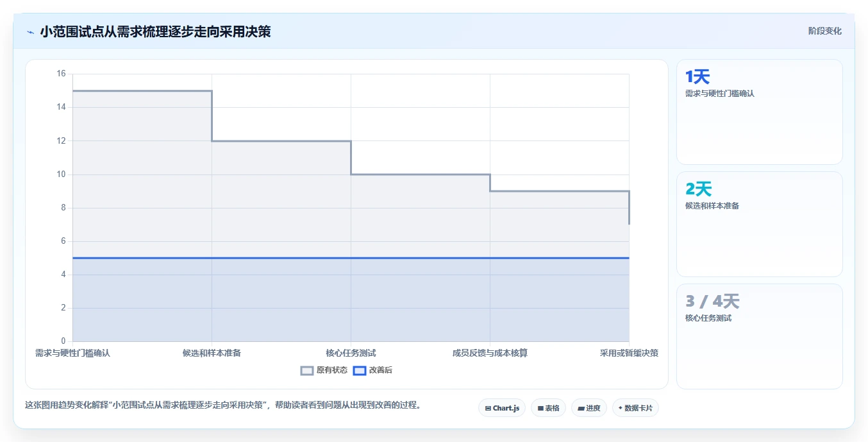Click the 3 / 4天 value text
Viewport: 868px width, 442px height.
712,302
